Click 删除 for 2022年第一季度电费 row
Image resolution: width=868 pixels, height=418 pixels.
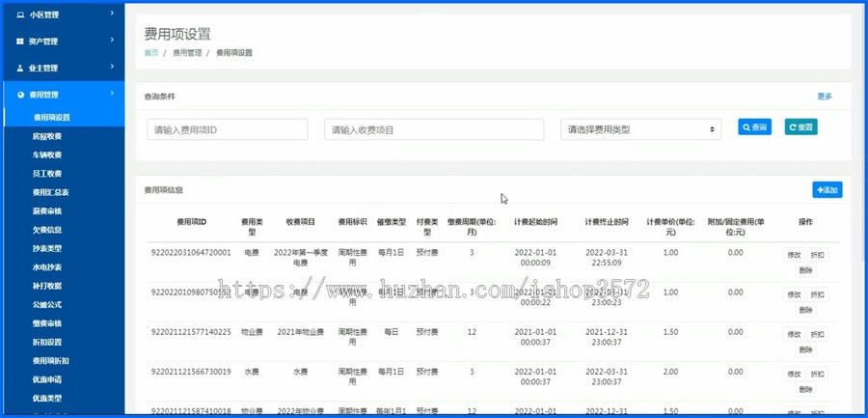coord(805,270)
